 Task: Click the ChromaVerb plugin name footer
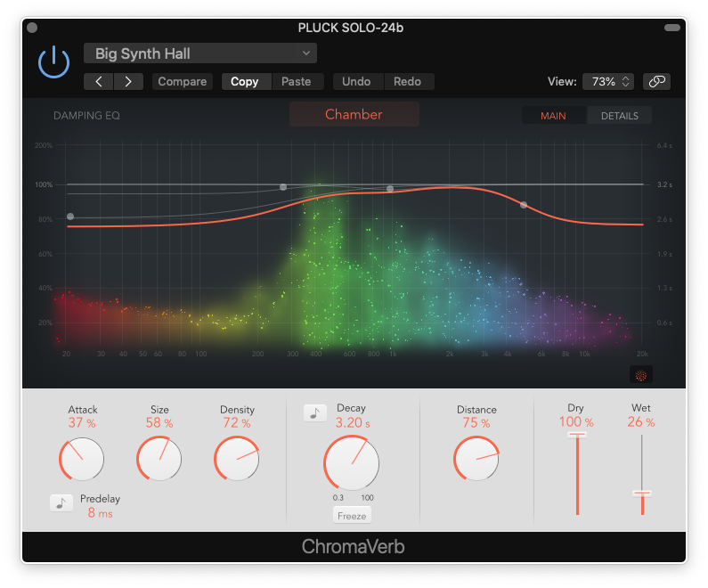pos(353,546)
